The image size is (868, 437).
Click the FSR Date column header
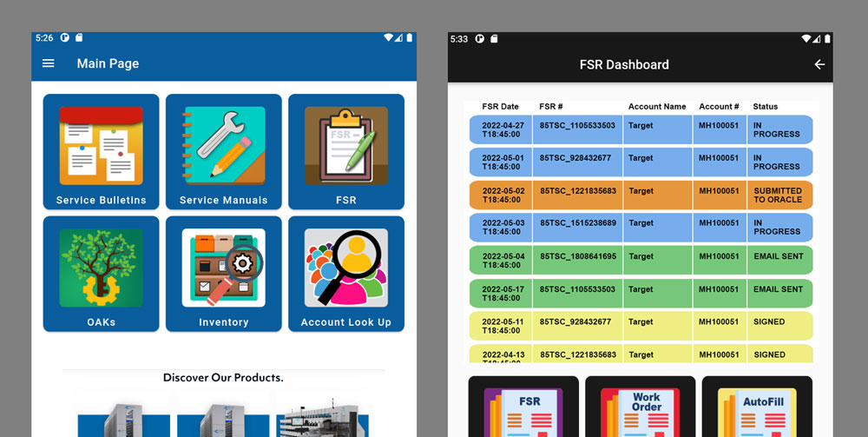tap(500, 107)
